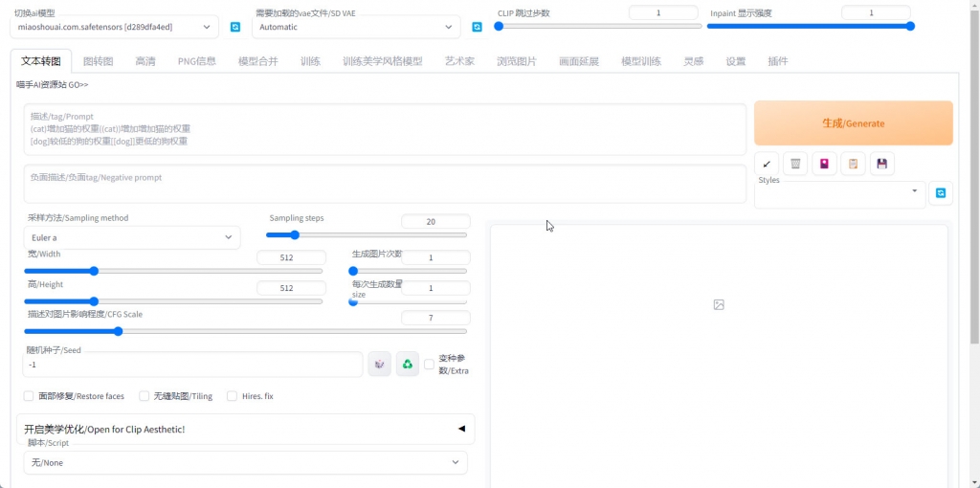Viewport: 980px width, 488px height.
Task: Toggle 无缝贴图/Tiling checkbox
Action: [145, 396]
